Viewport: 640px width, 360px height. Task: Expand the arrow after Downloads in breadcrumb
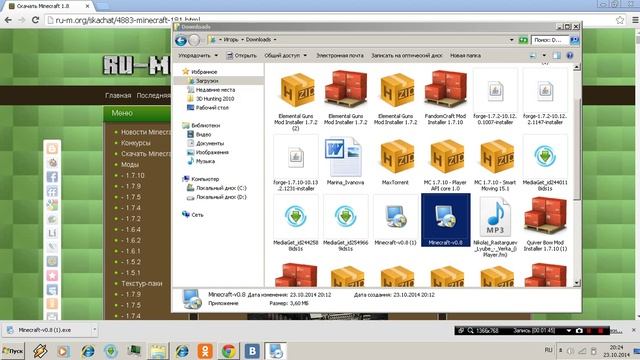coord(275,40)
